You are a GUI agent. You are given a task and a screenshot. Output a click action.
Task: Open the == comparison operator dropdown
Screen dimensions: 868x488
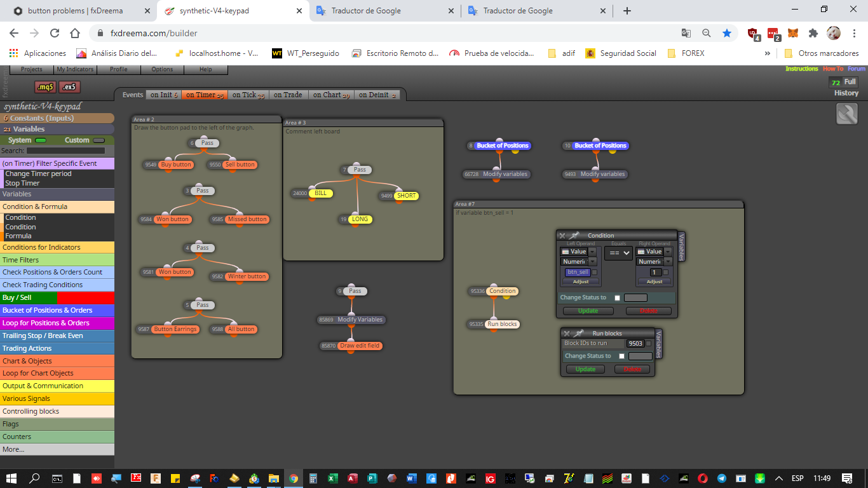[x=618, y=253]
